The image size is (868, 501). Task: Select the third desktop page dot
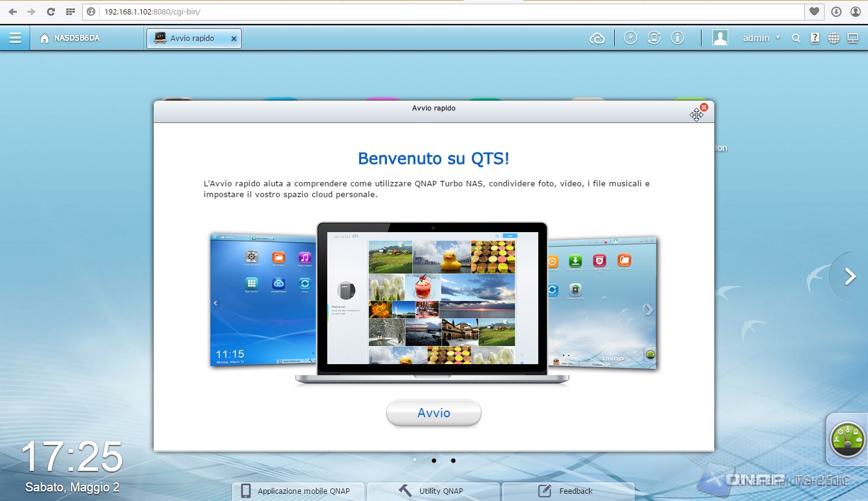coord(453,461)
